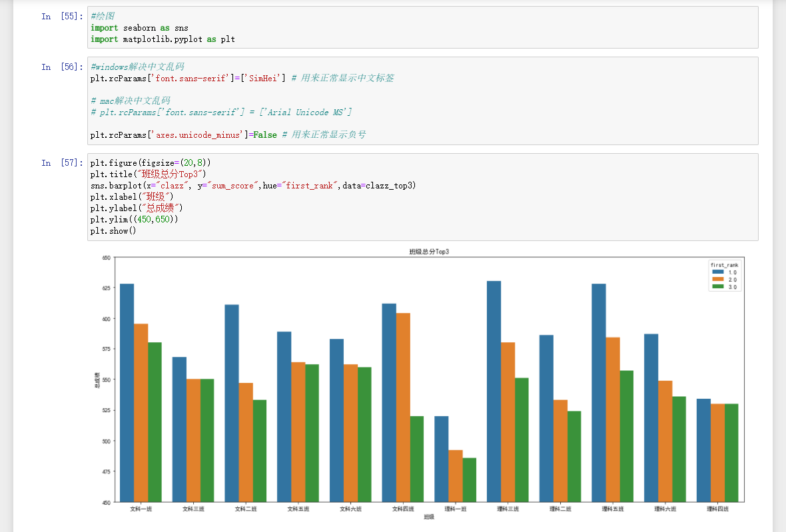Click the line 'import matplotlib.pyplot as plt'
Image resolution: width=786 pixels, height=532 pixels.
[163, 39]
